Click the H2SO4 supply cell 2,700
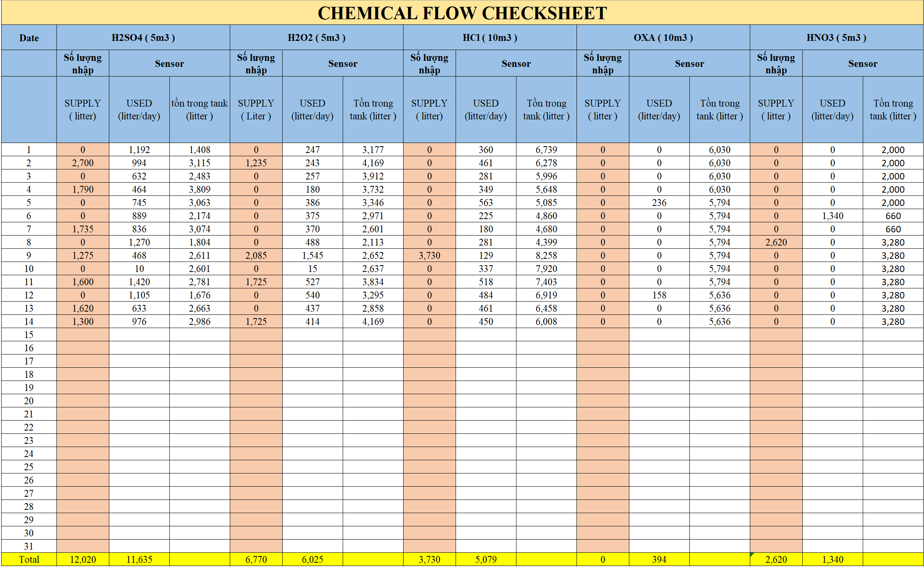This screenshot has height=568, width=924. click(83, 163)
